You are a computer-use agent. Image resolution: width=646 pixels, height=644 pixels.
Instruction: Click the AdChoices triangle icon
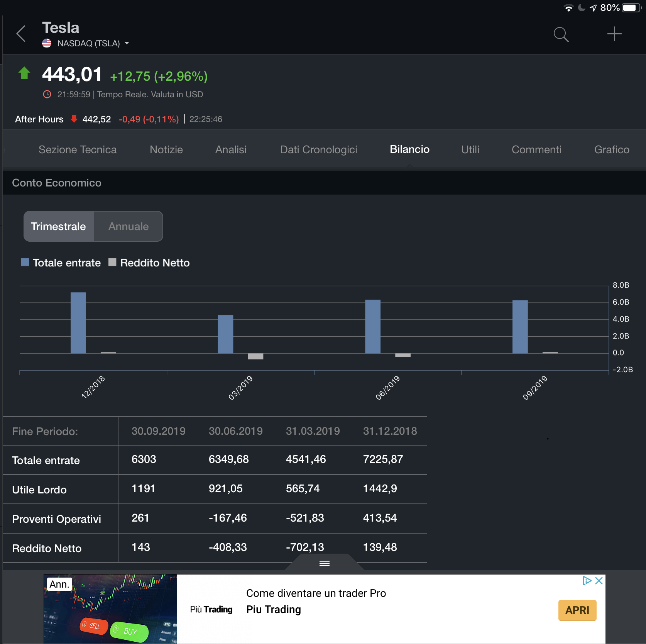[x=587, y=581]
